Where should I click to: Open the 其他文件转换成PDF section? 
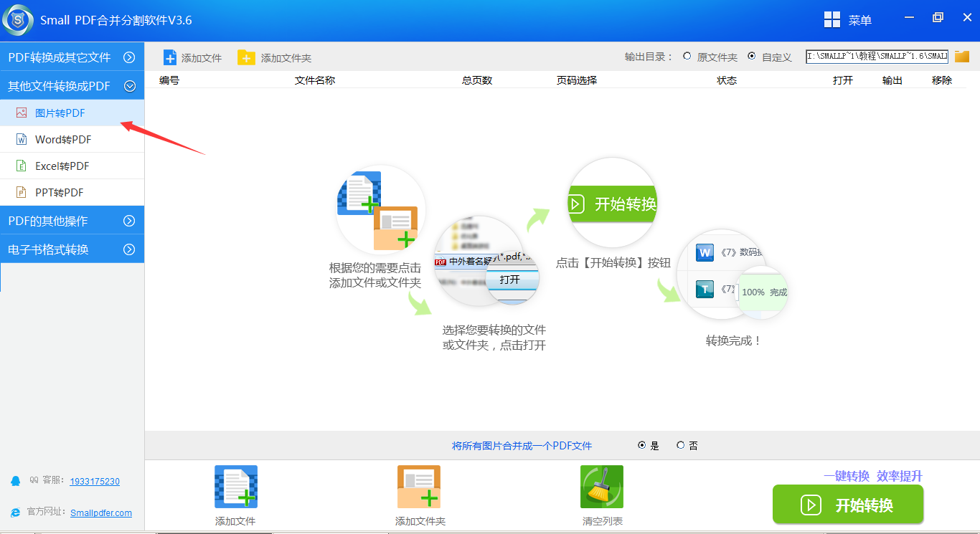coord(72,86)
